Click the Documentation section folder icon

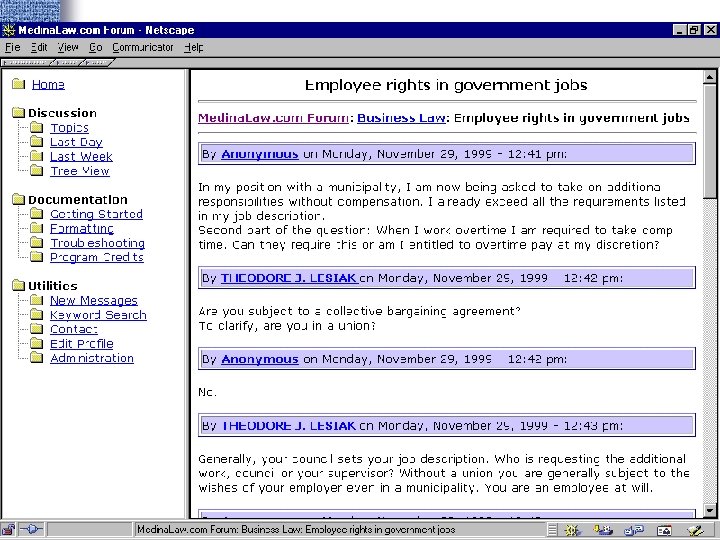[x=18, y=199]
